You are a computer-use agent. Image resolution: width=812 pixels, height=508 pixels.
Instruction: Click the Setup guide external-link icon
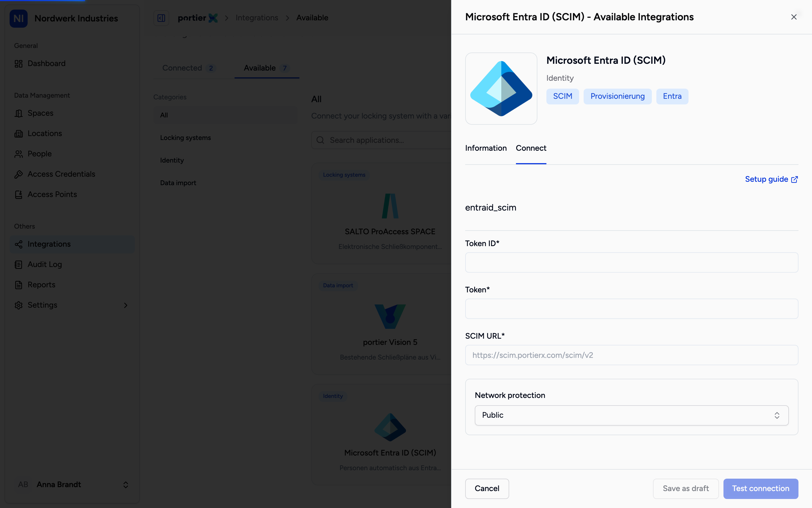pos(795,179)
